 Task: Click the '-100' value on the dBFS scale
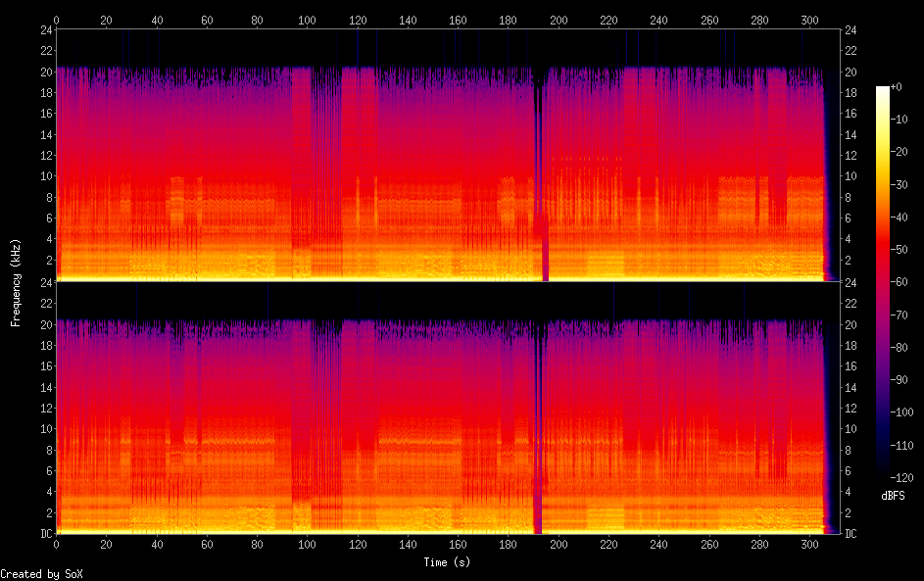click(x=902, y=412)
